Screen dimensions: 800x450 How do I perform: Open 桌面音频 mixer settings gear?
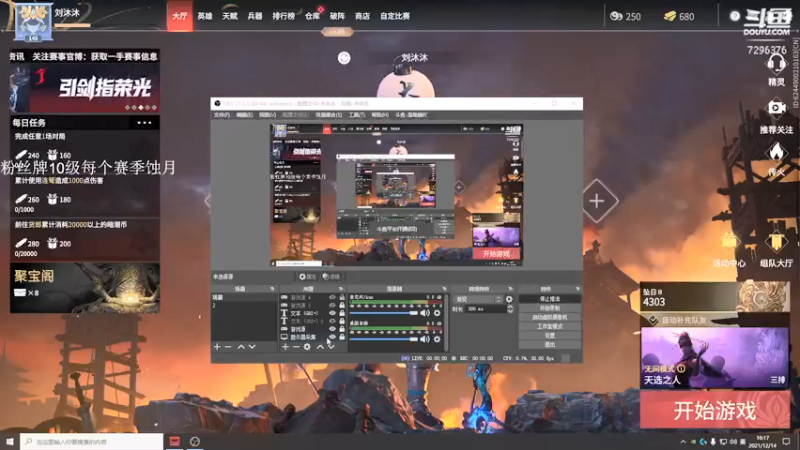[437, 339]
